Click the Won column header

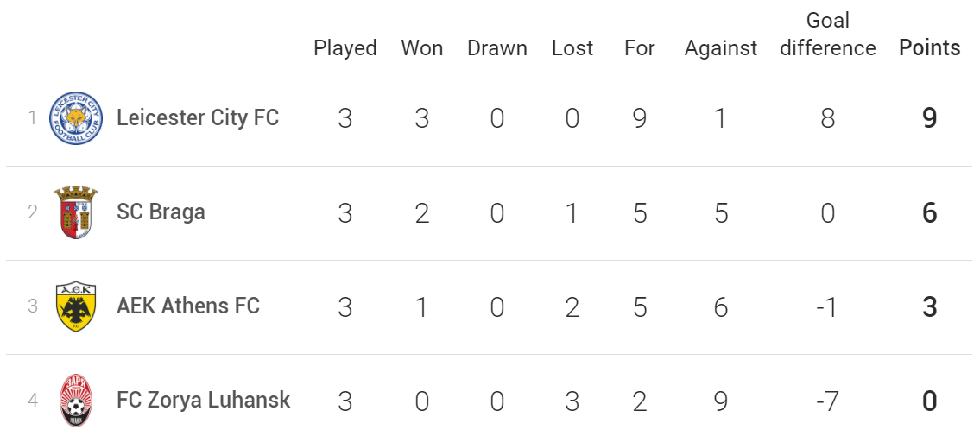click(422, 48)
